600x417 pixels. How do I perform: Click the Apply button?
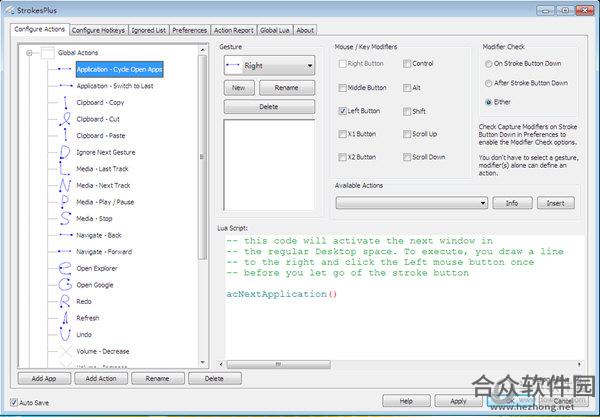(x=458, y=401)
